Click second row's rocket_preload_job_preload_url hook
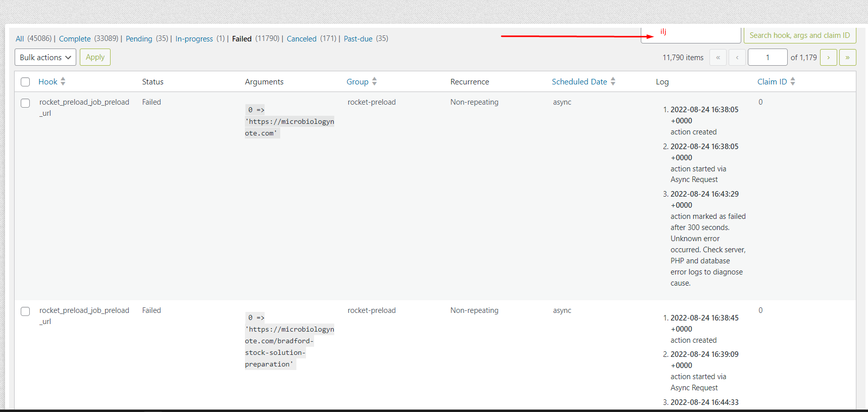Viewport: 868px width, 412px height. click(84, 316)
